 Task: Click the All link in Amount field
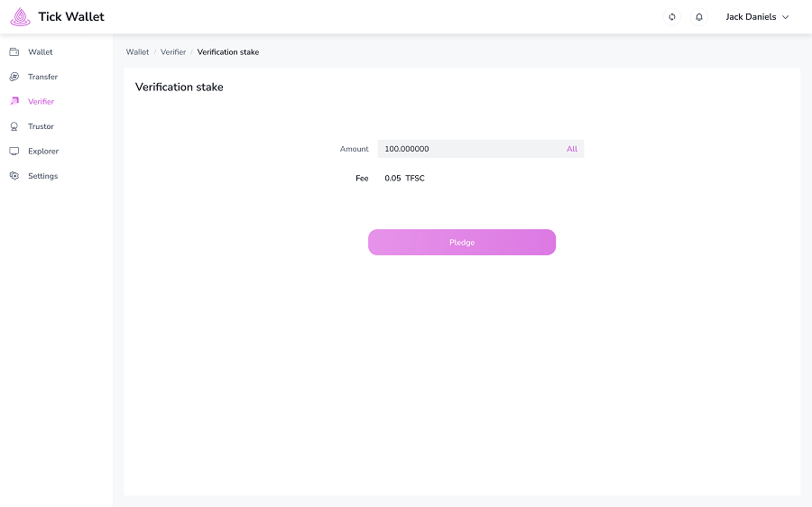pyautogui.click(x=572, y=149)
